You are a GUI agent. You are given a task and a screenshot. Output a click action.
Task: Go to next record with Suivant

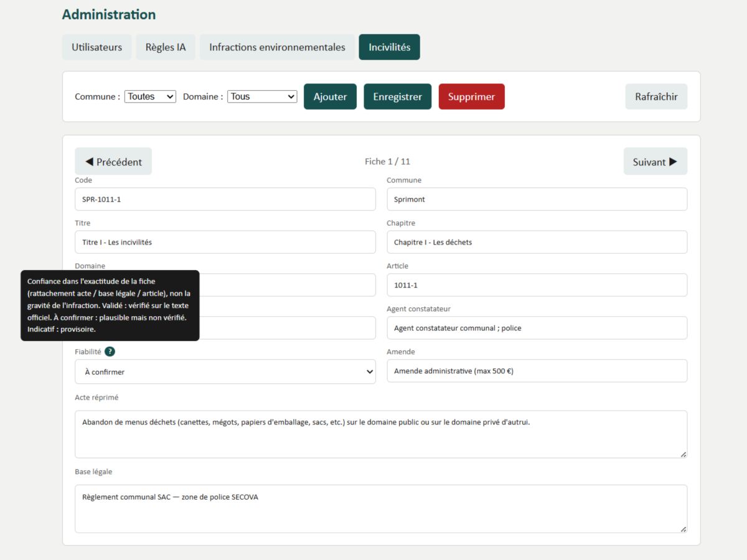(655, 161)
